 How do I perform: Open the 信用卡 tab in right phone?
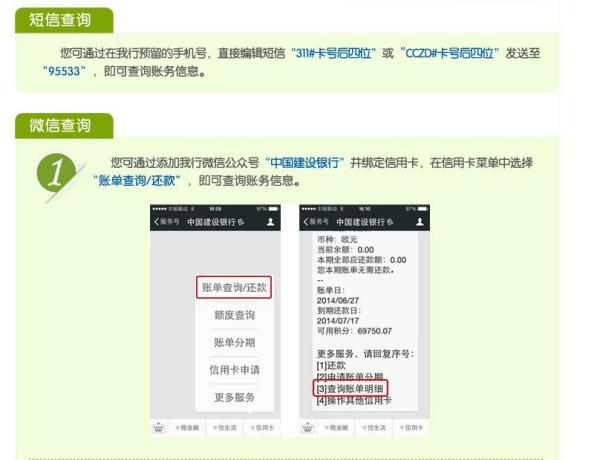(x=411, y=427)
